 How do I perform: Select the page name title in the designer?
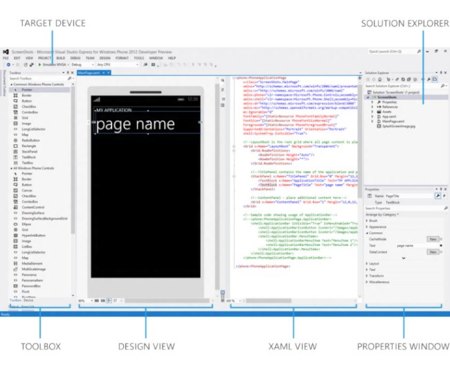(x=135, y=124)
